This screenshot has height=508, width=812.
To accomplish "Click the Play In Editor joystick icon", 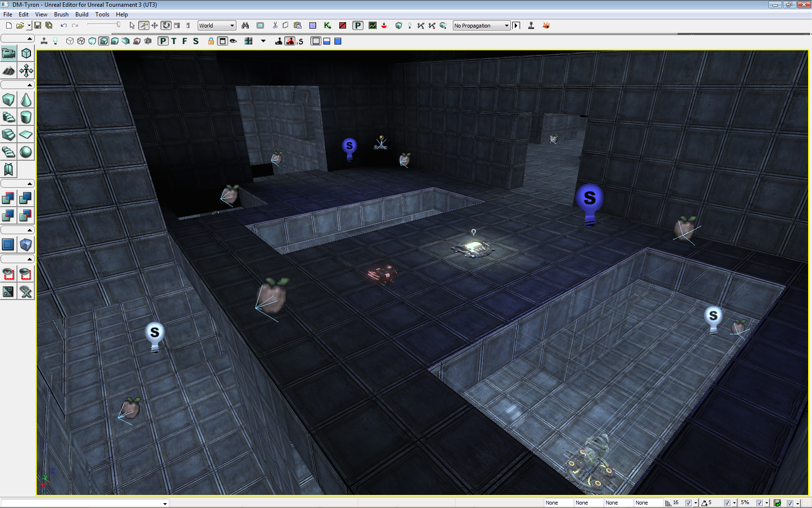I will coord(531,26).
